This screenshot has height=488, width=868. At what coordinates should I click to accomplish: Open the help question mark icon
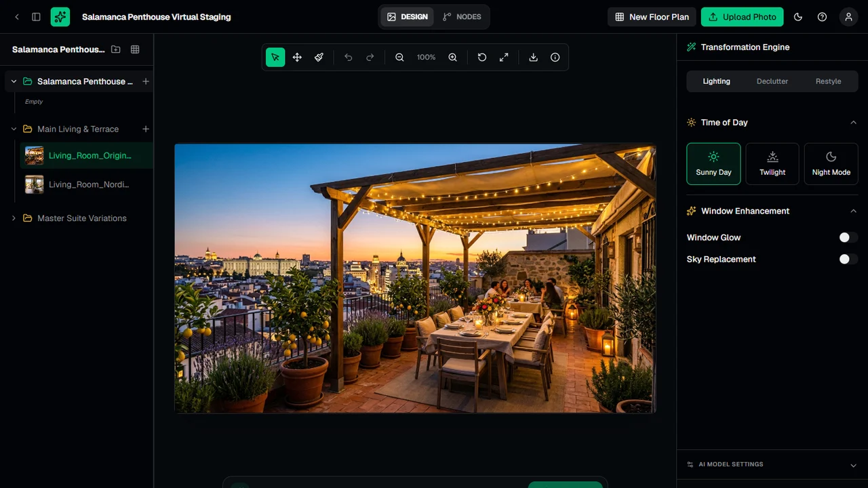823,17
